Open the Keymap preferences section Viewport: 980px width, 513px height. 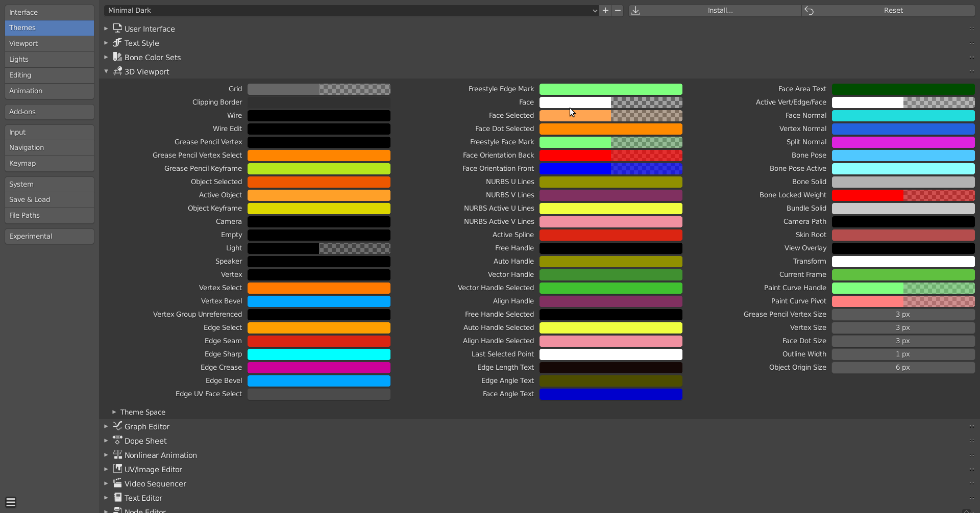(x=48, y=163)
